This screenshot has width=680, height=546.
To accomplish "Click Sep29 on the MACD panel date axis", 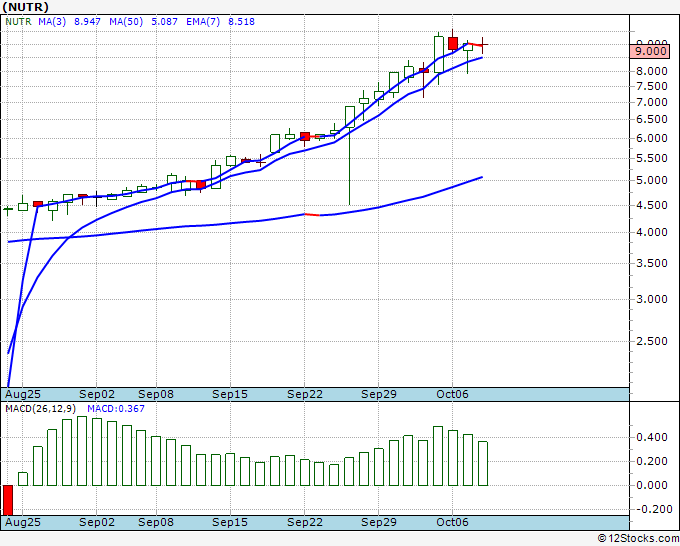I will 379,522.
